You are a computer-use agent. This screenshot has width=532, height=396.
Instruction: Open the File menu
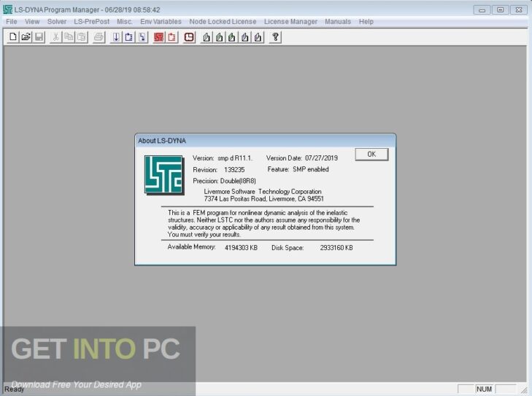pyautogui.click(x=11, y=22)
